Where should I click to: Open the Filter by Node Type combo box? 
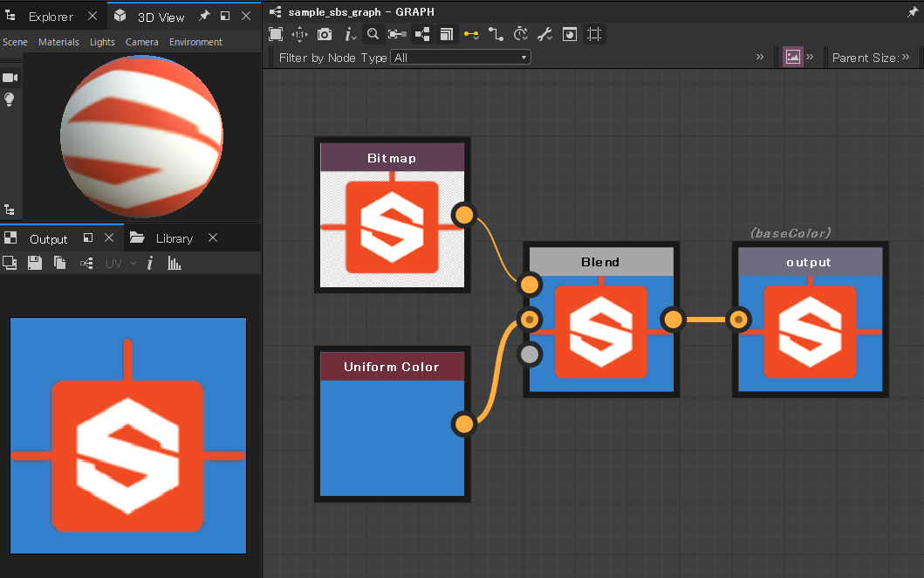click(x=460, y=58)
